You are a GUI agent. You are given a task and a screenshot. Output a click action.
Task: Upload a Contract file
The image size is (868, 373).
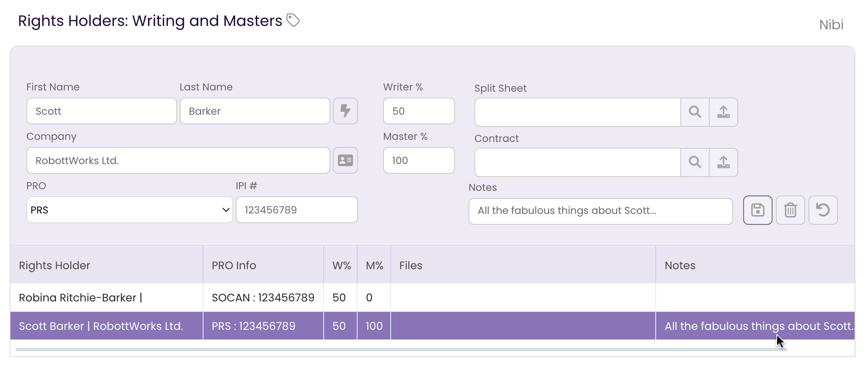point(724,162)
